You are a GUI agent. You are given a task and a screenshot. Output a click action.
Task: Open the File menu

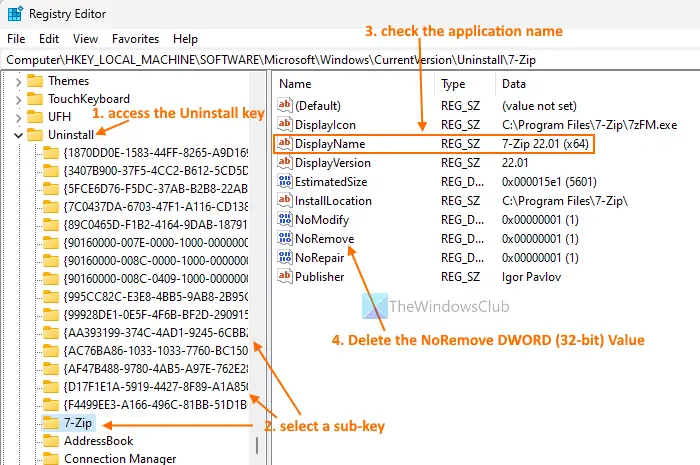(x=16, y=39)
